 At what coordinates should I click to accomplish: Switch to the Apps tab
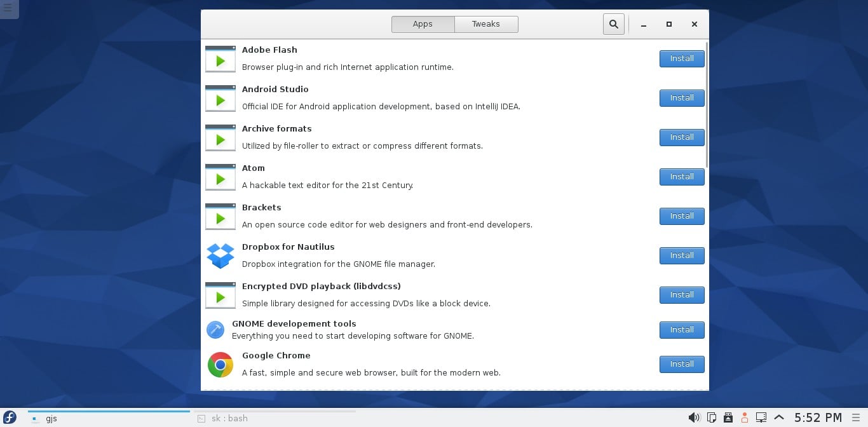[x=423, y=24]
